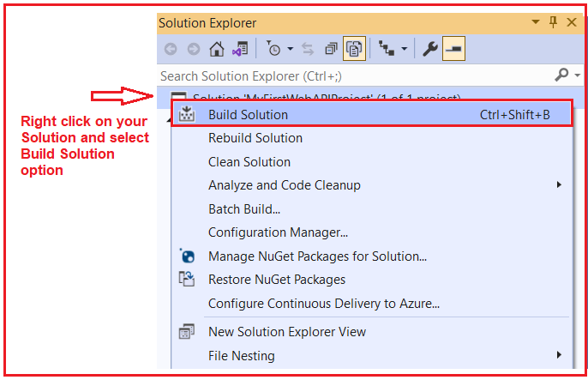
Task: Expand the Analyze and Code Cleanup arrow
Action: point(559,184)
